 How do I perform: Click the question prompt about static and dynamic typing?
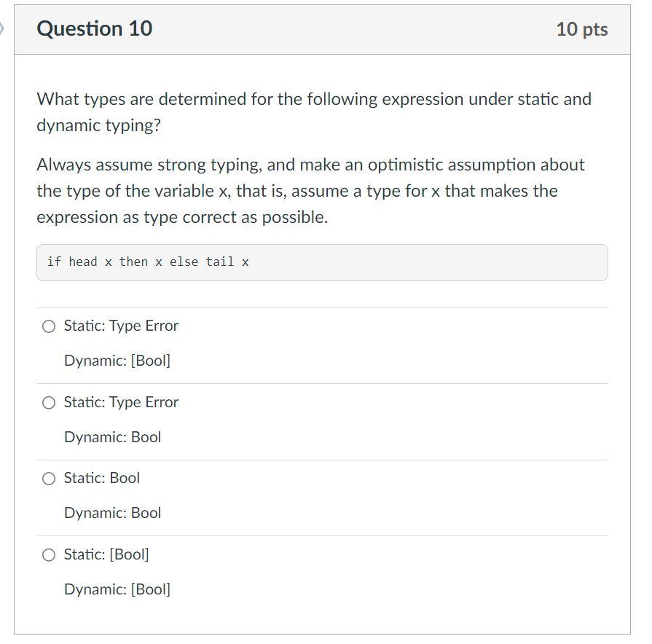(x=313, y=111)
